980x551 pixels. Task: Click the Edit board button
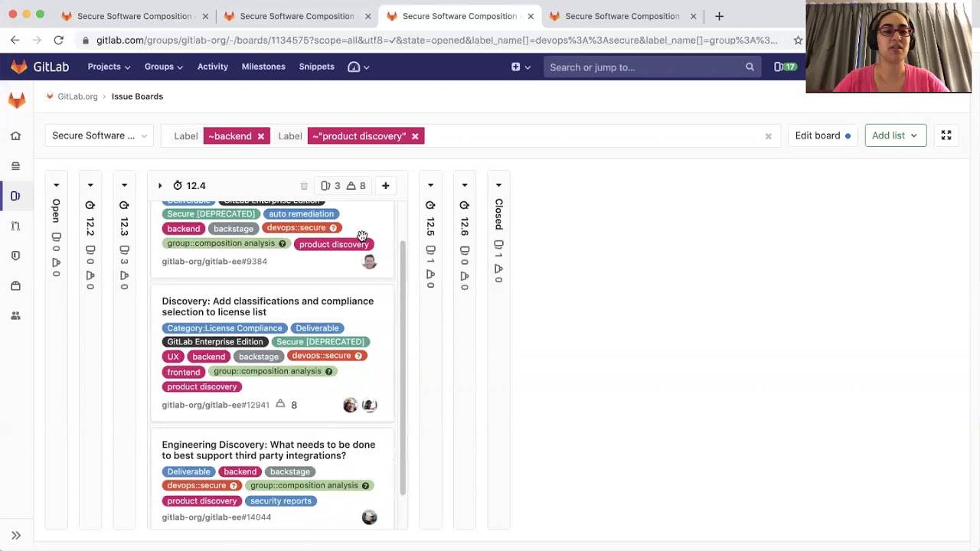click(x=822, y=135)
